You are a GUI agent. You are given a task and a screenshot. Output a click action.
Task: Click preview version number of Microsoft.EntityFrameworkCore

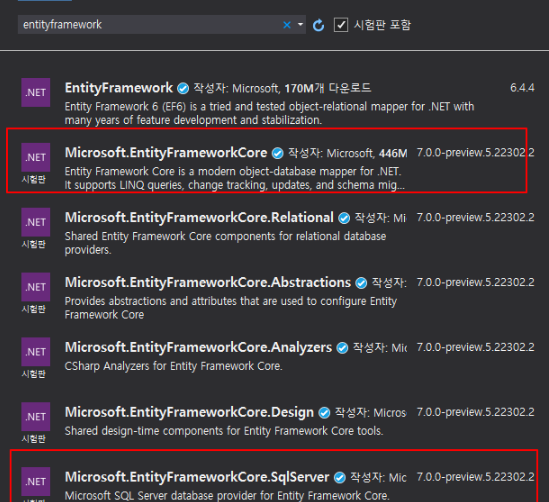point(475,153)
